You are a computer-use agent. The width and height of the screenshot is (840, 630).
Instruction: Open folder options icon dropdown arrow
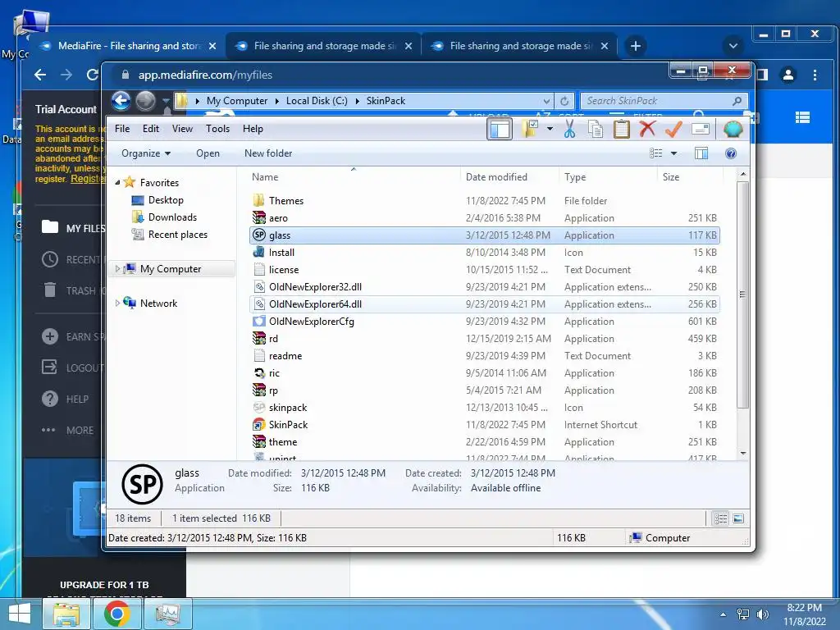pyautogui.click(x=550, y=129)
